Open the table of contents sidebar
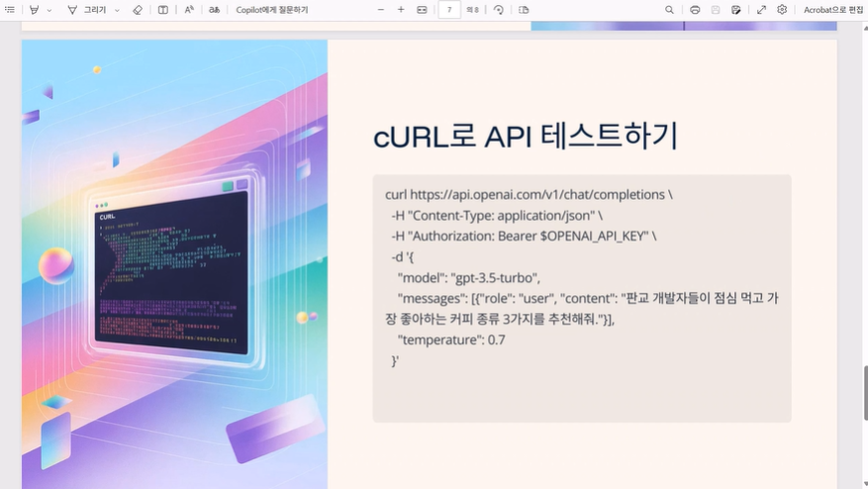Viewport: 868px width, 489px height. (10, 10)
